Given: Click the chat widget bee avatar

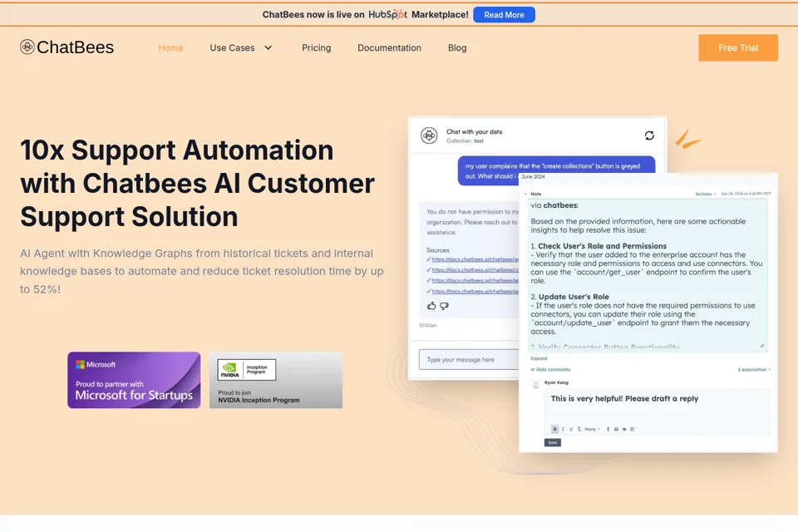Looking at the screenshot, I should (x=429, y=135).
